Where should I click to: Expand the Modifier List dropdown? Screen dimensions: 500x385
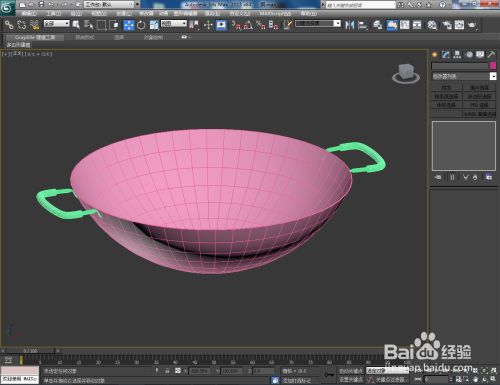click(464, 76)
